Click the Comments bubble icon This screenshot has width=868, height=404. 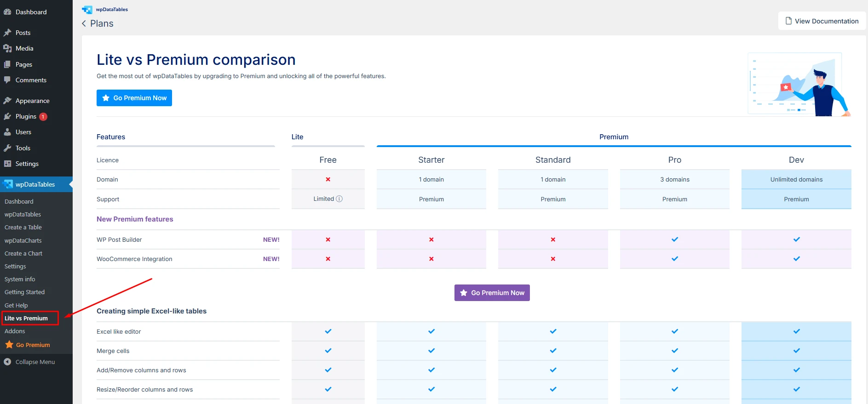(x=7, y=80)
